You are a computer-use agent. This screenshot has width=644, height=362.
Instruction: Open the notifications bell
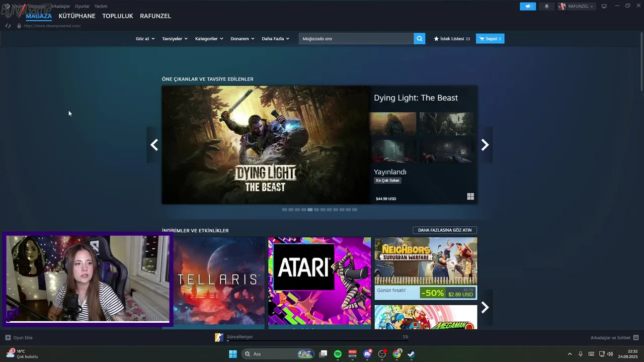pos(547,7)
